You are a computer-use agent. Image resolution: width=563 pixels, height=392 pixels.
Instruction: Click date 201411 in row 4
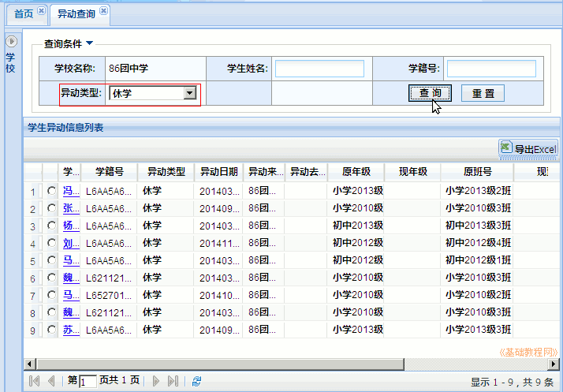click(x=219, y=243)
